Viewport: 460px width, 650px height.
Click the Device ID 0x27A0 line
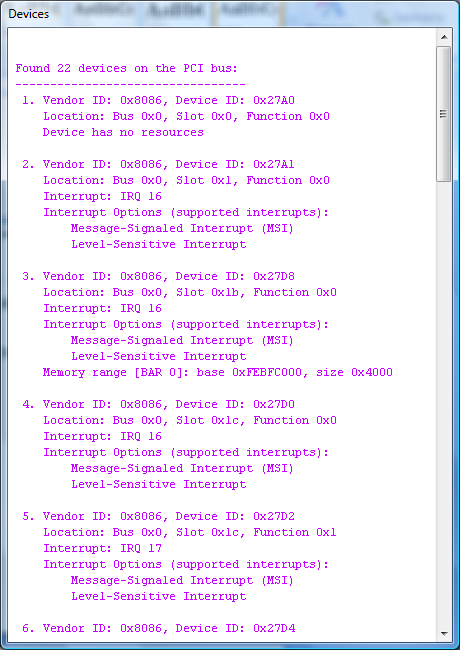click(x=158, y=100)
